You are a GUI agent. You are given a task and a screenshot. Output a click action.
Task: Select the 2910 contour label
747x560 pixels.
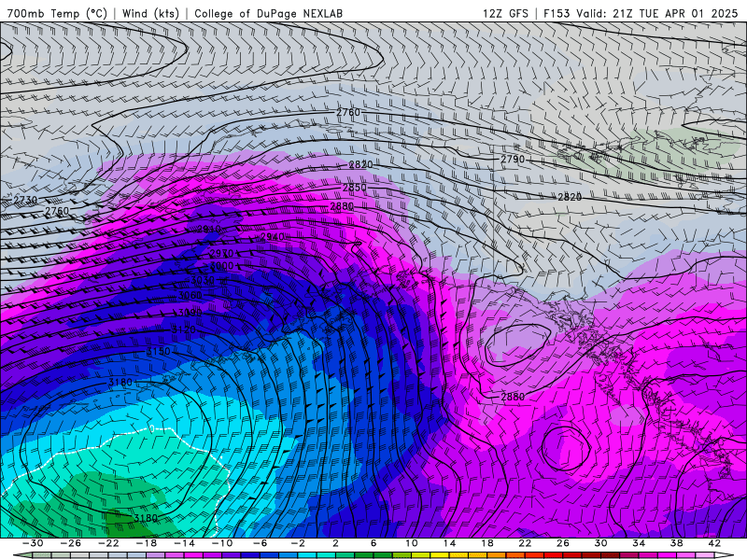coord(208,229)
